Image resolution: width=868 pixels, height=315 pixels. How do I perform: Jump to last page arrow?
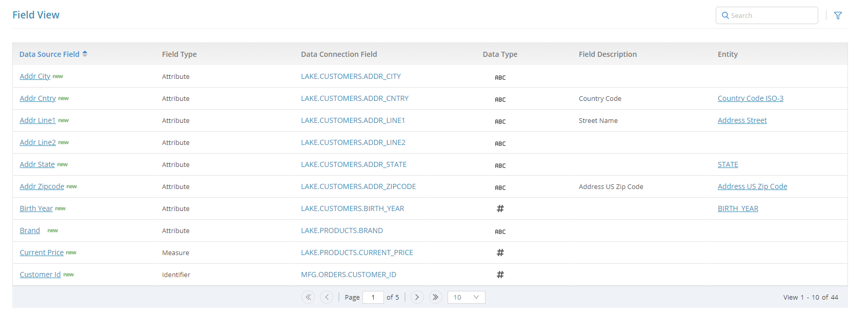[436, 297]
